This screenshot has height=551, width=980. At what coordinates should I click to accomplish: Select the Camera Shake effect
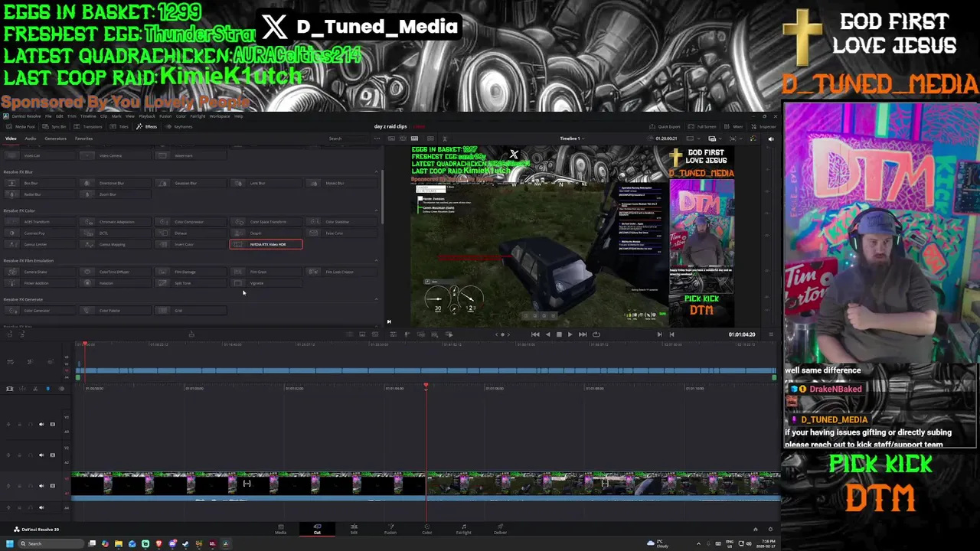40,272
